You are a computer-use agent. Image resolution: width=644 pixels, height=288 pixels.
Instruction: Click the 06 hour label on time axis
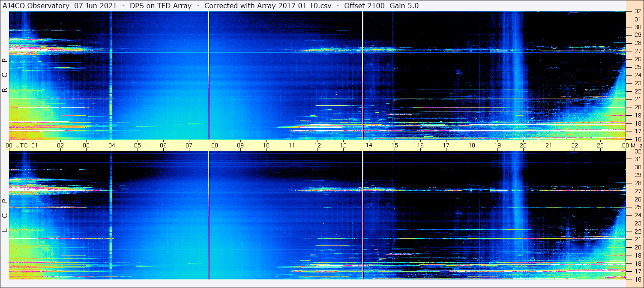pyautogui.click(x=163, y=145)
